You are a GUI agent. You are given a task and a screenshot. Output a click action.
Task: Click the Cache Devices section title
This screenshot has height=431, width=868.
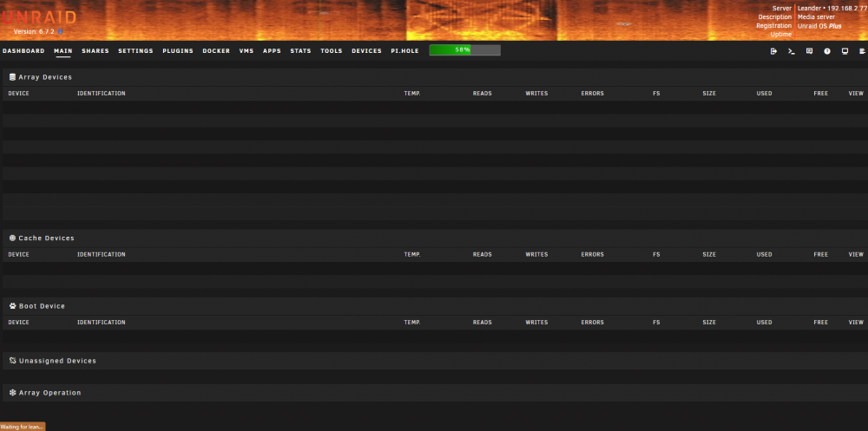point(47,238)
